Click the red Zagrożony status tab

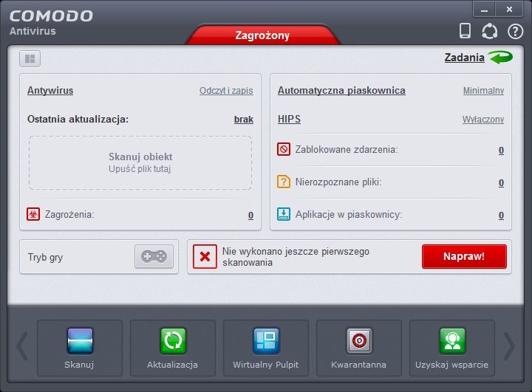coord(262,35)
